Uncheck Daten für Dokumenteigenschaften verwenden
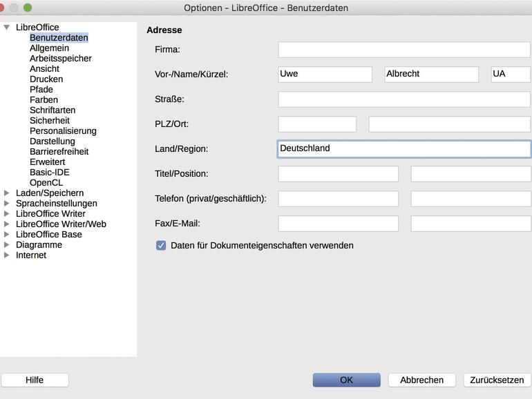 [x=161, y=245]
